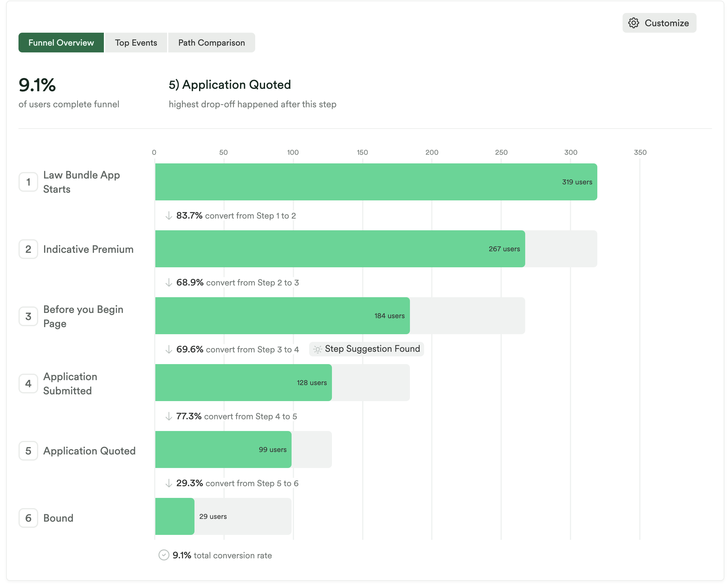Click the Application Submitted step label
728x587 pixels.
click(x=70, y=384)
